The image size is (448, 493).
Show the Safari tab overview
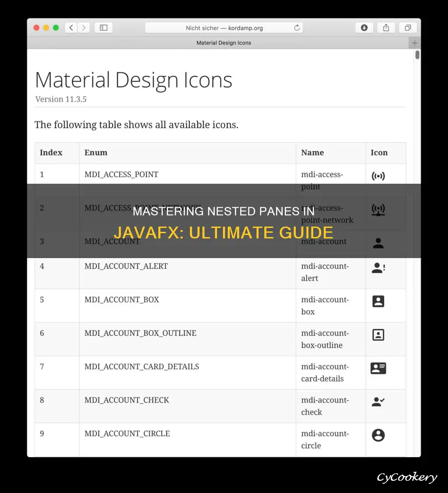(408, 28)
